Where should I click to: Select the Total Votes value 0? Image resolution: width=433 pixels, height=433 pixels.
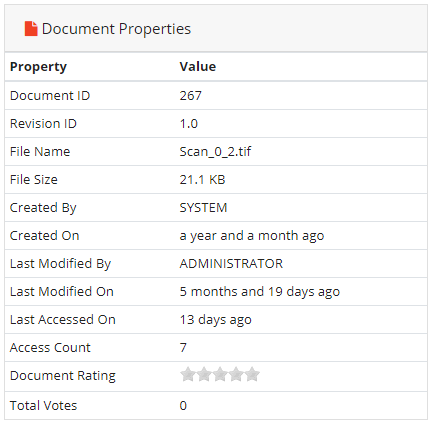point(183,406)
